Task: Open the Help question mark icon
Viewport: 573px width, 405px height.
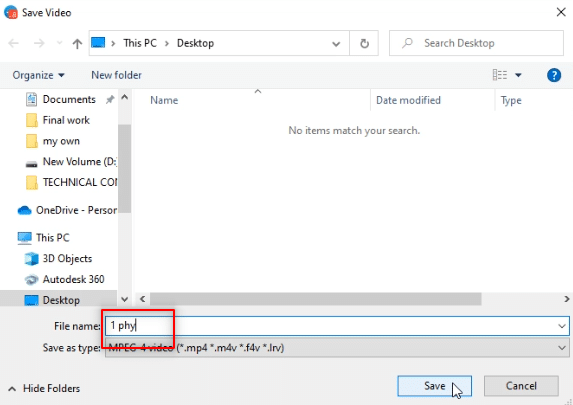Action: point(554,75)
